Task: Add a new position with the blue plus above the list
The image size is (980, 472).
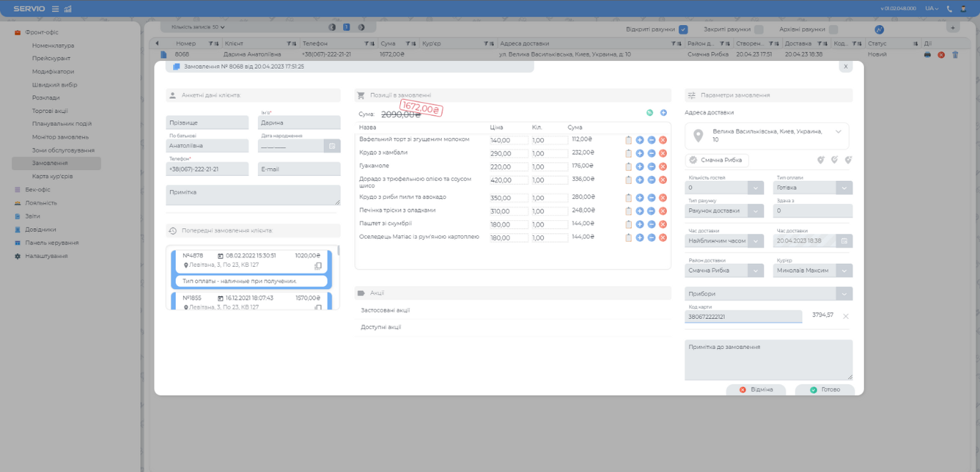Action: click(663, 113)
